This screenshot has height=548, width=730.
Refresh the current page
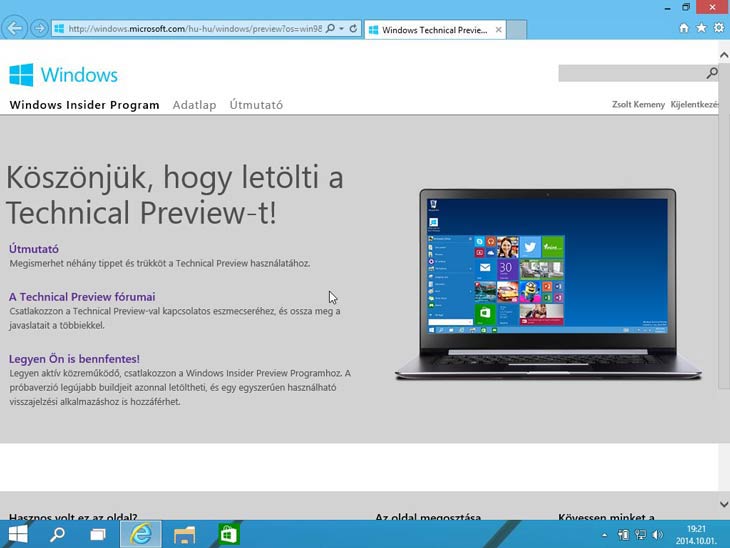tap(353, 28)
